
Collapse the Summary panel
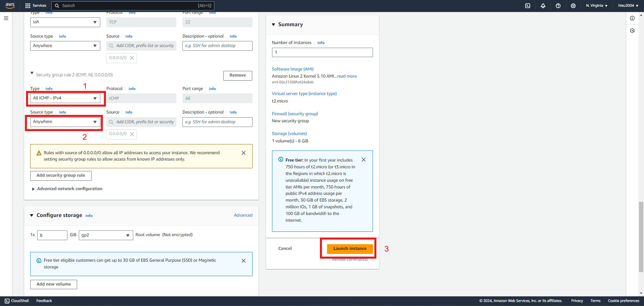[273, 25]
